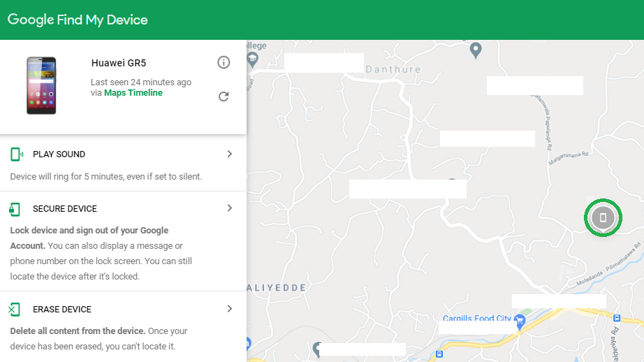Click the 'Delete all content from the device' text
Viewport: 644px width, 362px height.
tap(78, 331)
